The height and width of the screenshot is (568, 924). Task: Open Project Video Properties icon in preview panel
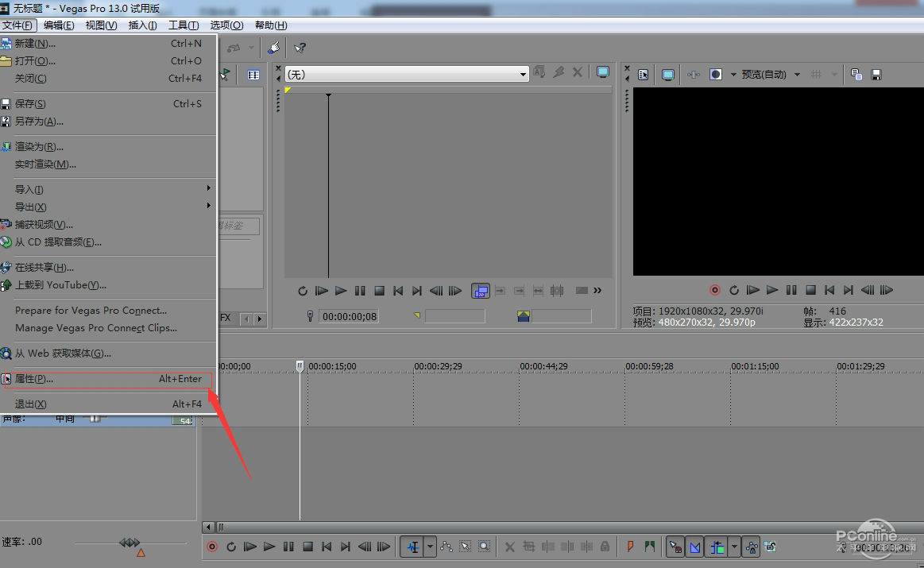coord(643,75)
